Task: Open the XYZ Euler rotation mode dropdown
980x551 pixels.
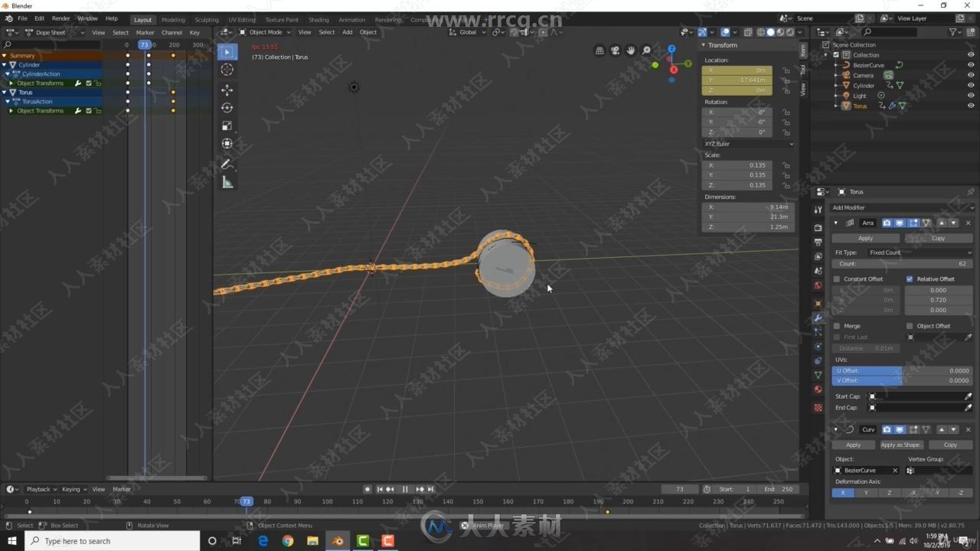Action: click(748, 144)
